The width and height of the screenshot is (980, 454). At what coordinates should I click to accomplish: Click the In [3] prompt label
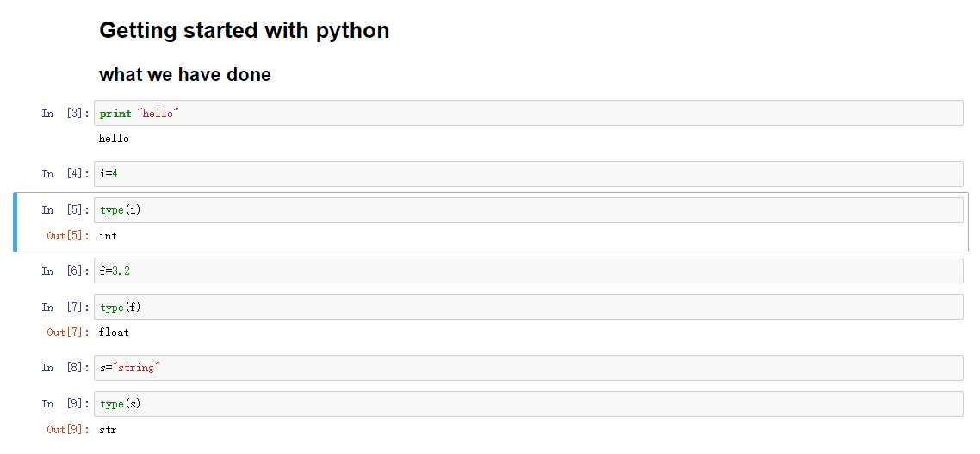(65, 113)
